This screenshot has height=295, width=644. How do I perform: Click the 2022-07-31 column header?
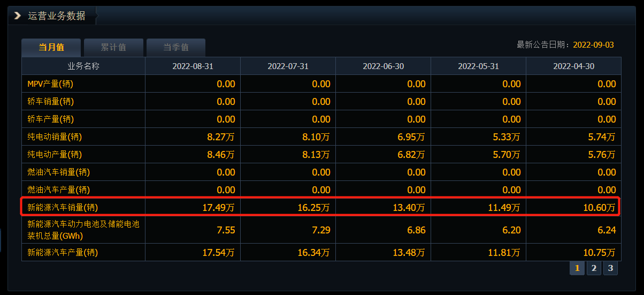288,66
